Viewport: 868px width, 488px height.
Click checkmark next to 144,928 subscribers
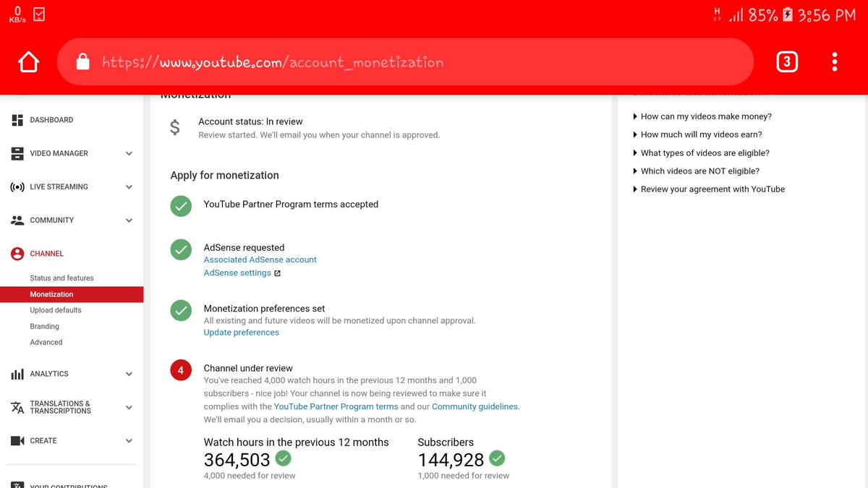click(497, 458)
